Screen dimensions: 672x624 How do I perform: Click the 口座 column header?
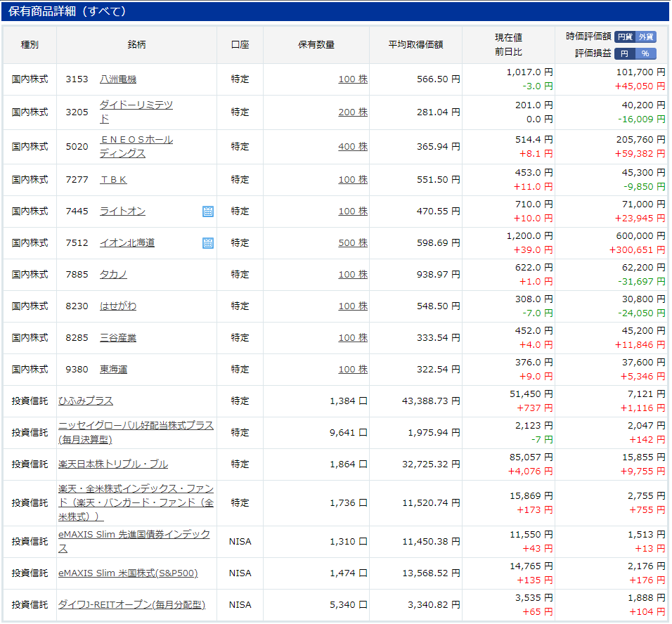tap(240, 44)
